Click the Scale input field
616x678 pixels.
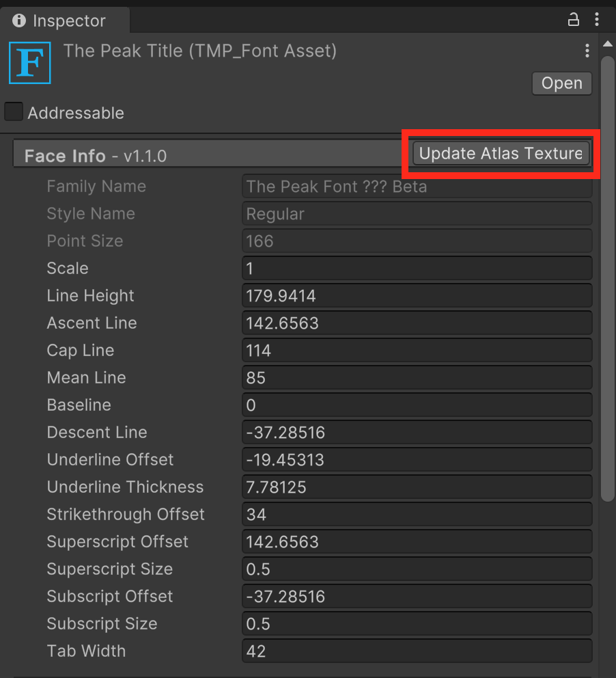click(417, 268)
